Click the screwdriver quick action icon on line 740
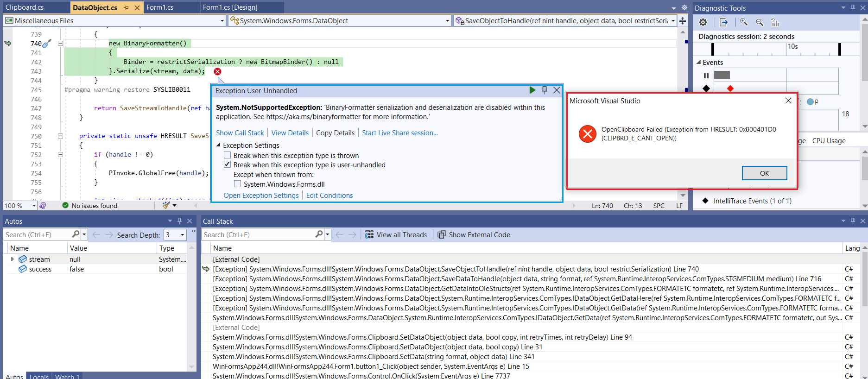 point(46,44)
